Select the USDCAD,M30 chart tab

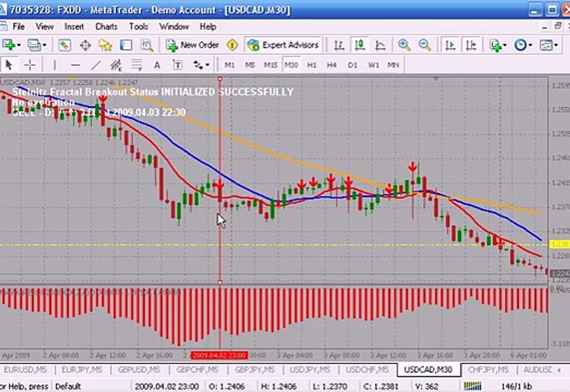[428, 370]
